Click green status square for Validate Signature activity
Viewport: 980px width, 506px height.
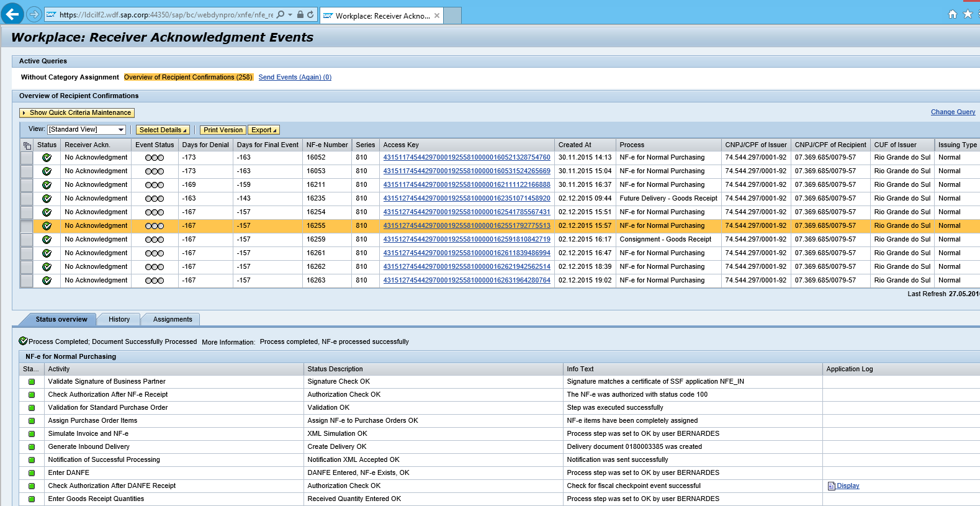tap(32, 382)
